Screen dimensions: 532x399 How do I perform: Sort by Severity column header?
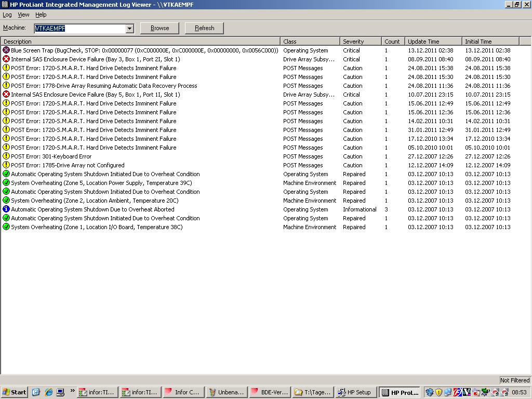pyautogui.click(x=361, y=42)
